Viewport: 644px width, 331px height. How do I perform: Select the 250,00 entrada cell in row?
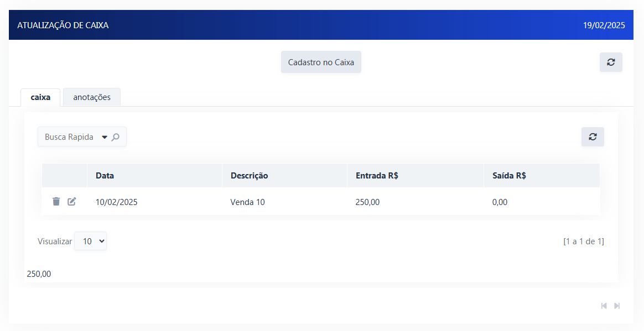coord(367,202)
